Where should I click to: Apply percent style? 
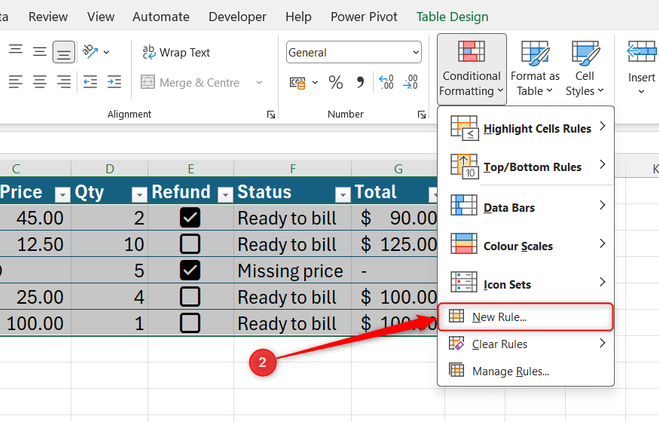(x=336, y=83)
